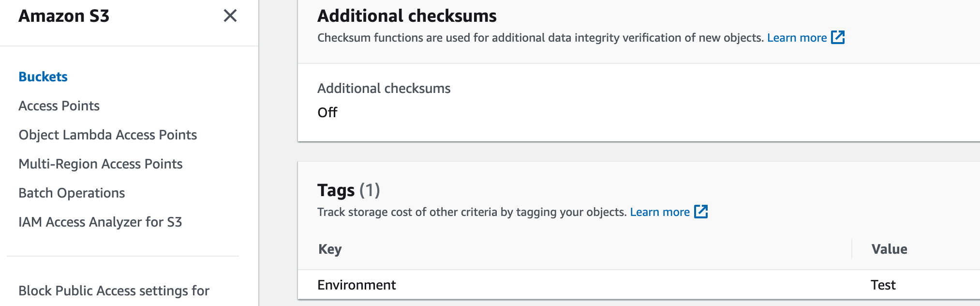Click the Amazon S3 sidebar title

(x=64, y=16)
